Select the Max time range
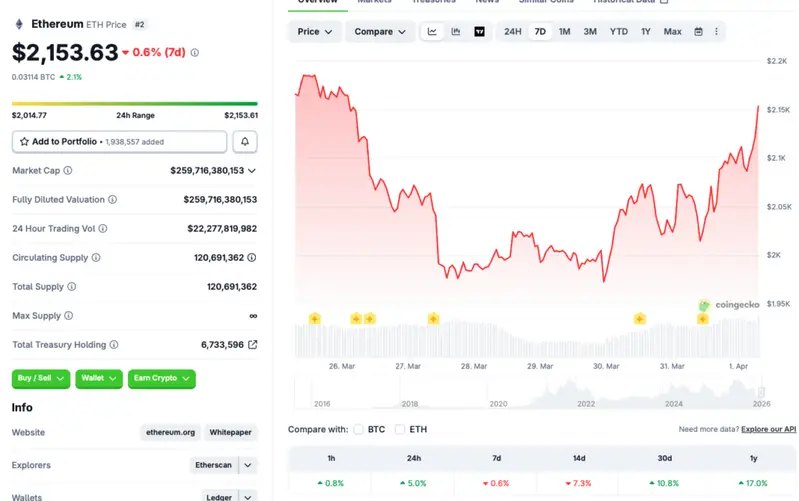This screenshot has width=799, height=501. click(x=673, y=32)
